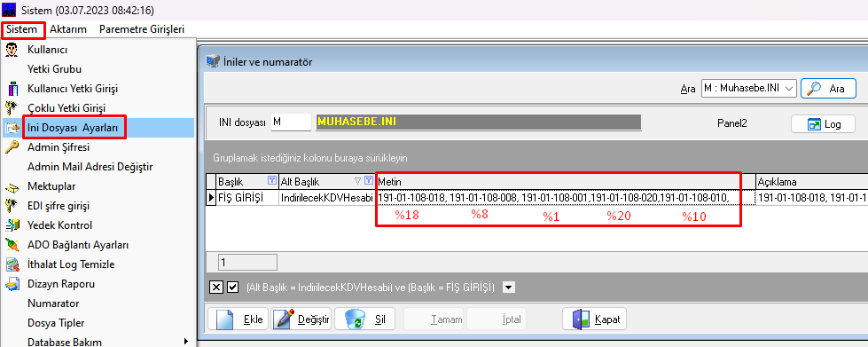Click the Log button

coord(823,125)
